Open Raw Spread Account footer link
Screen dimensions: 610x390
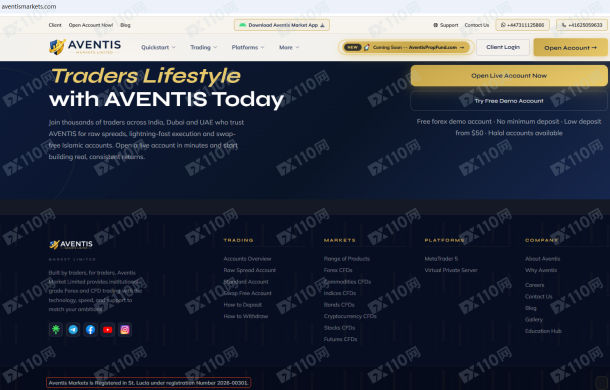(x=250, y=270)
